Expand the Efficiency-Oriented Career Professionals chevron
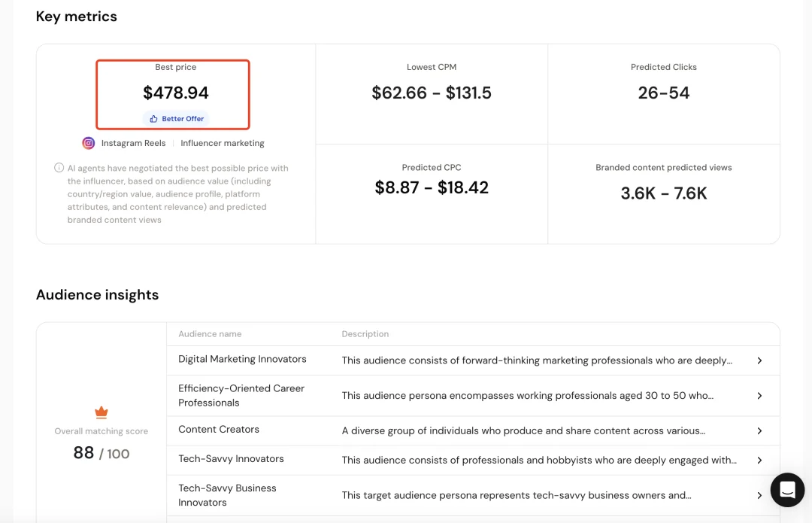The height and width of the screenshot is (523, 812). coord(759,396)
